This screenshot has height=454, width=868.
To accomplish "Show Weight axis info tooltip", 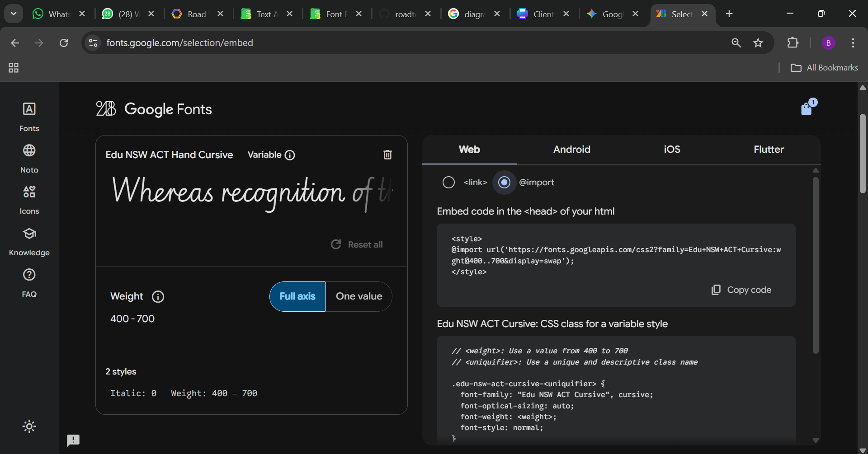I will point(158,297).
